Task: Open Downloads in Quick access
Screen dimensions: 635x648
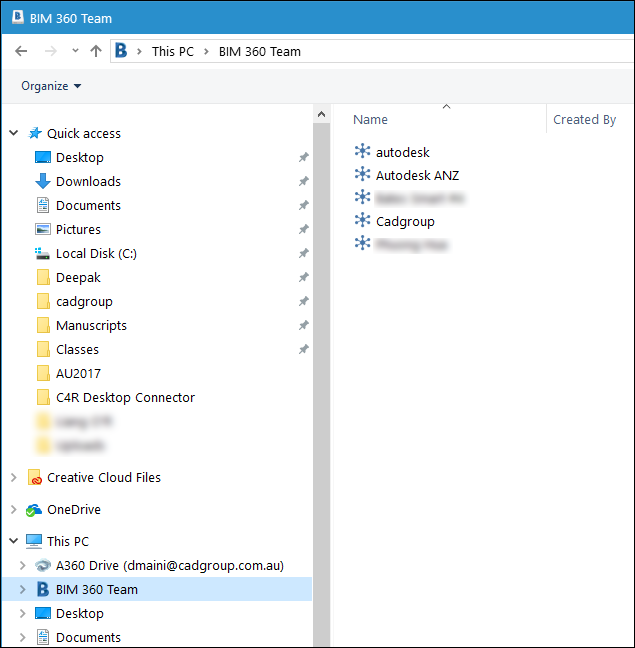Action: (x=88, y=181)
